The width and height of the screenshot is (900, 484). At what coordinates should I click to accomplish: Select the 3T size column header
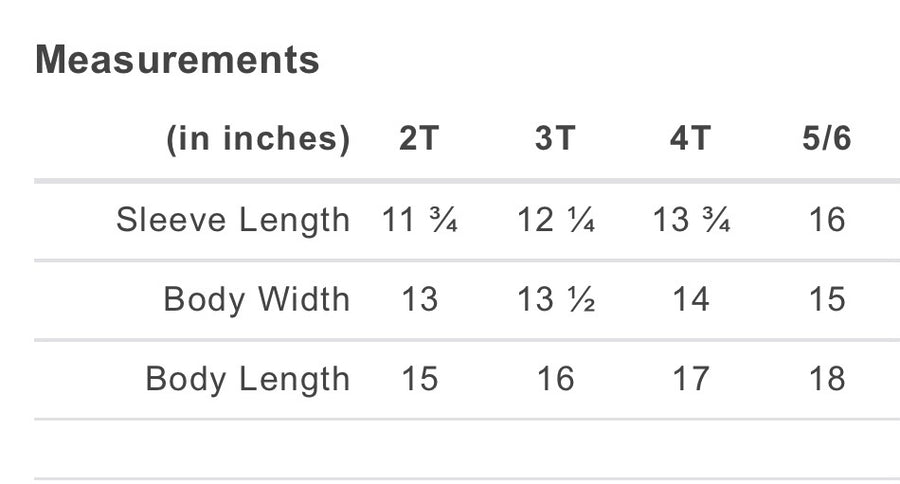tap(555, 138)
